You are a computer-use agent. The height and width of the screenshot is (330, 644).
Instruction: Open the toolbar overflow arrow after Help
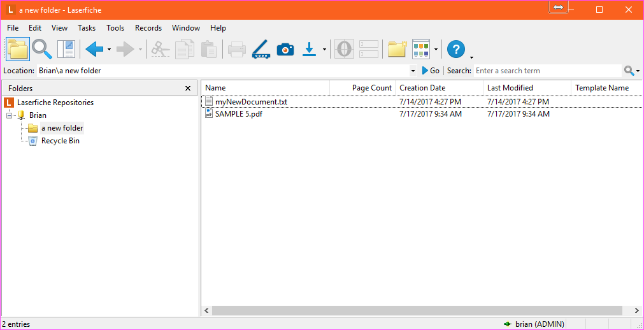click(471, 57)
